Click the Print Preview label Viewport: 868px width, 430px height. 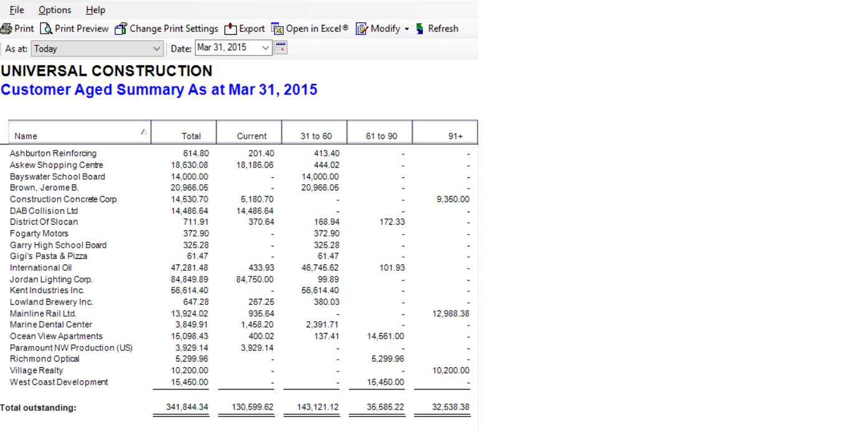point(82,29)
